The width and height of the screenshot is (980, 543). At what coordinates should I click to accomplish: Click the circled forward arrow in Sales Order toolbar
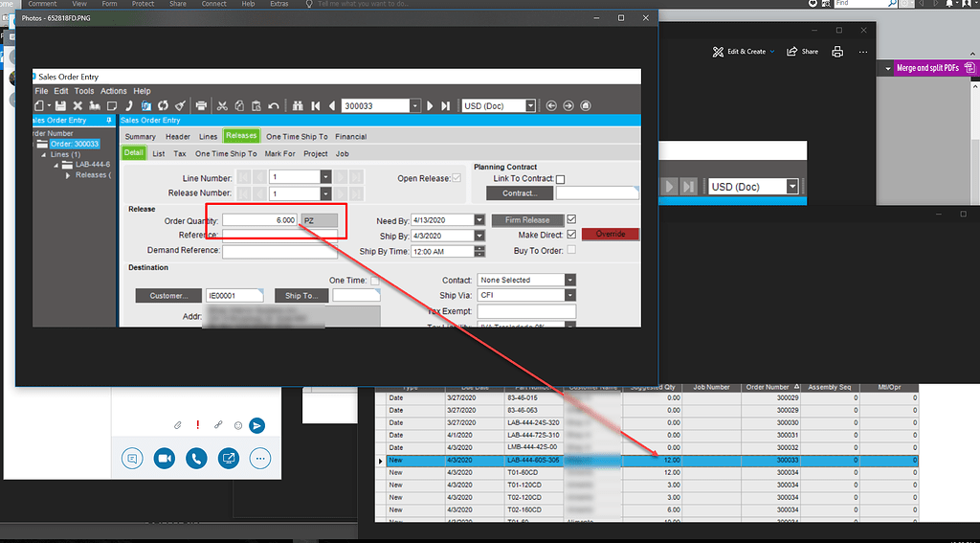(x=568, y=105)
